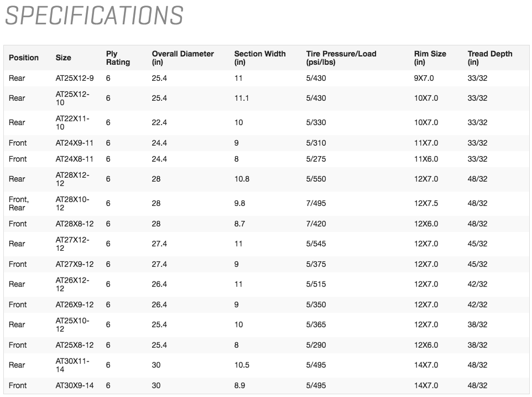532x397 pixels.
Task: Click the 12X7.5 rim size cell
Action: [x=426, y=203]
